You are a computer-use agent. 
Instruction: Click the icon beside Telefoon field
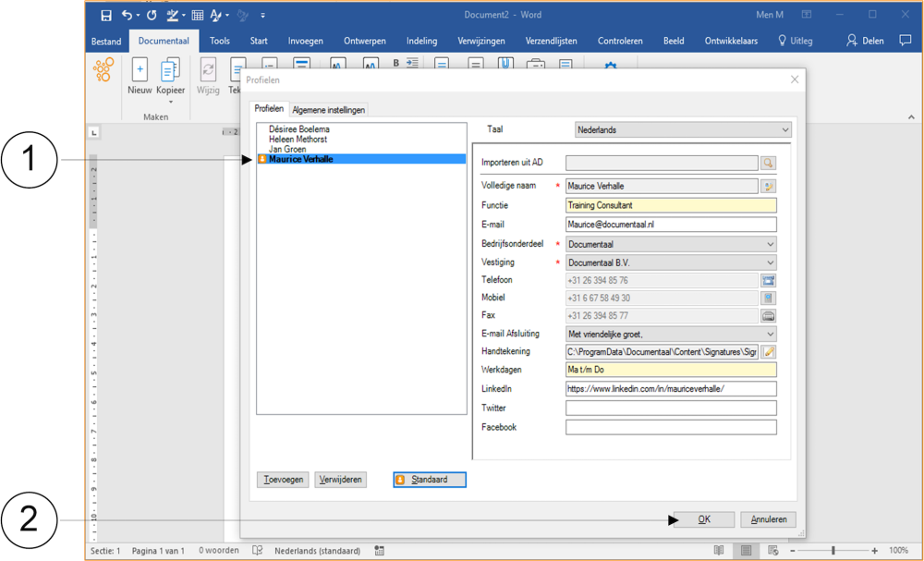coord(768,281)
